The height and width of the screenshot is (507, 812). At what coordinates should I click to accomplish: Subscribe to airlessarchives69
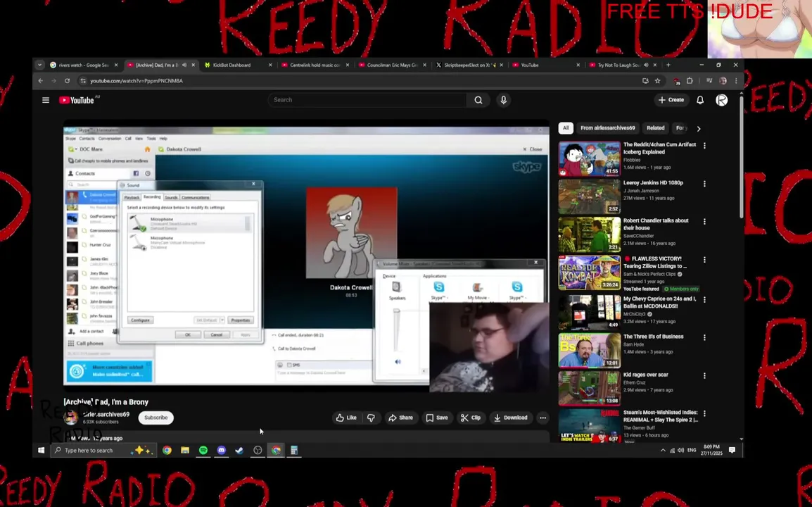point(156,418)
